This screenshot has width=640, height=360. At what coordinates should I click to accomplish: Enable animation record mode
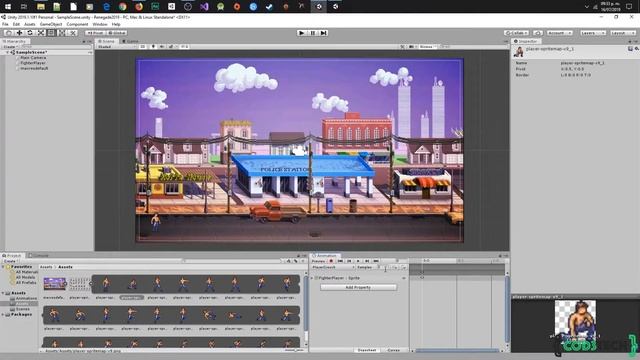click(331, 261)
